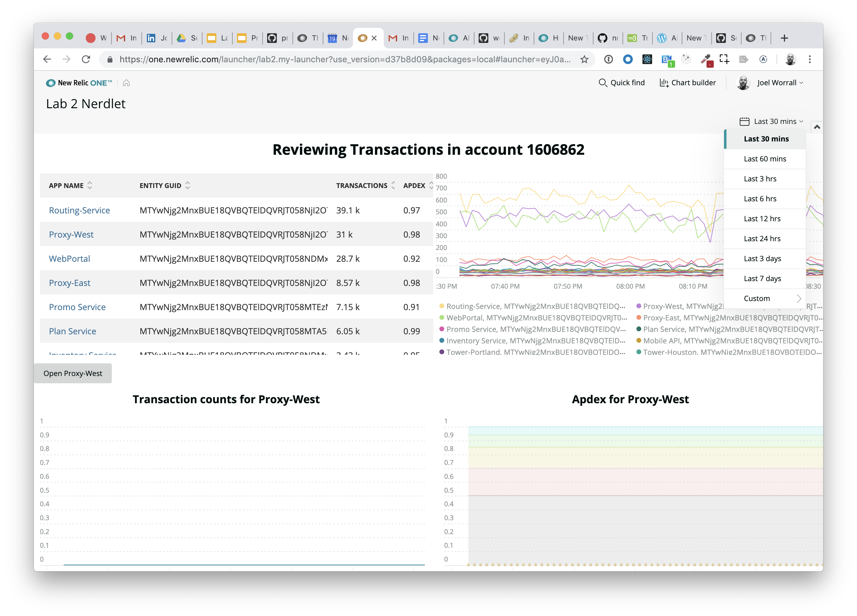857x616 pixels.
Task: Click the React DevTools extension icon
Action: (x=647, y=59)
